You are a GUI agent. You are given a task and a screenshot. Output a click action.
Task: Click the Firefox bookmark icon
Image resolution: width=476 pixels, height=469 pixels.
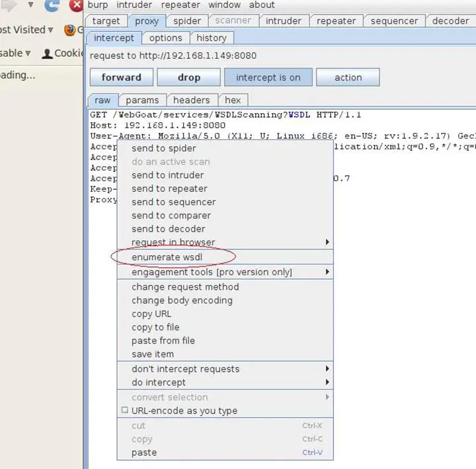point(69,30)
